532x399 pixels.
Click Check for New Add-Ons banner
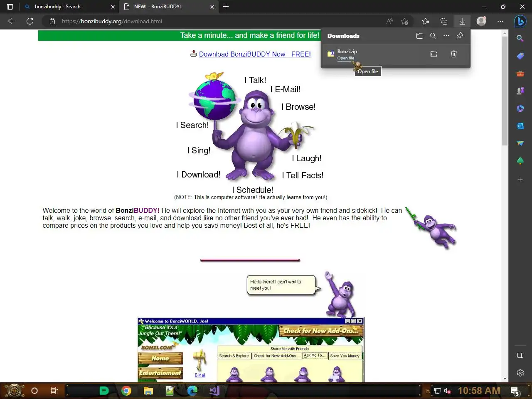coord(321,331)
